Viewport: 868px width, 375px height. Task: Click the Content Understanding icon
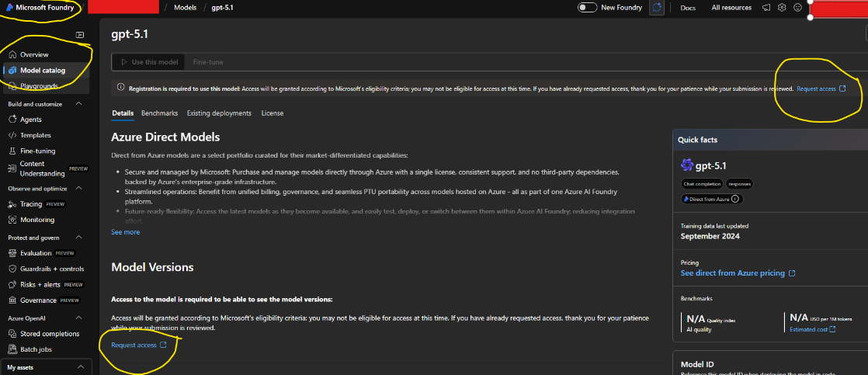click(12, 169)
